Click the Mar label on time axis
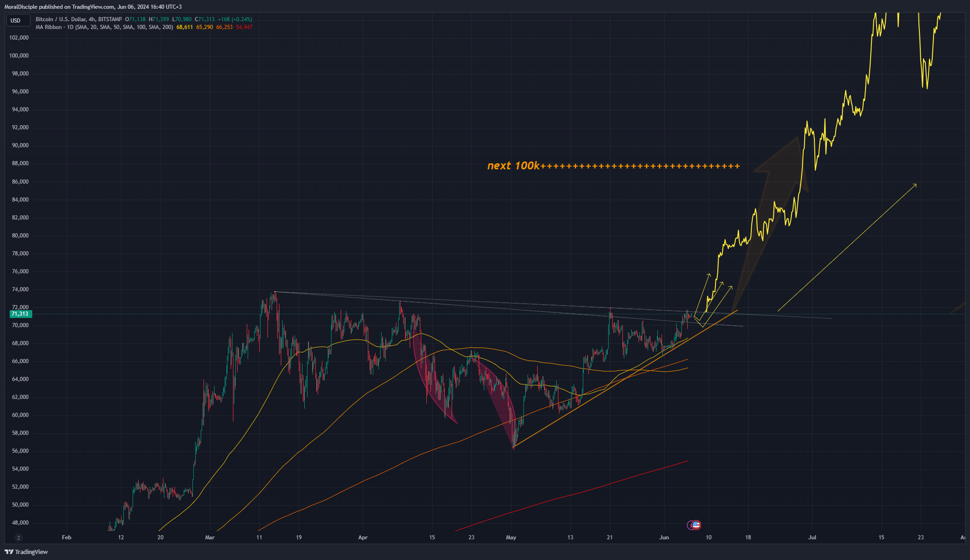 point(210,537)
